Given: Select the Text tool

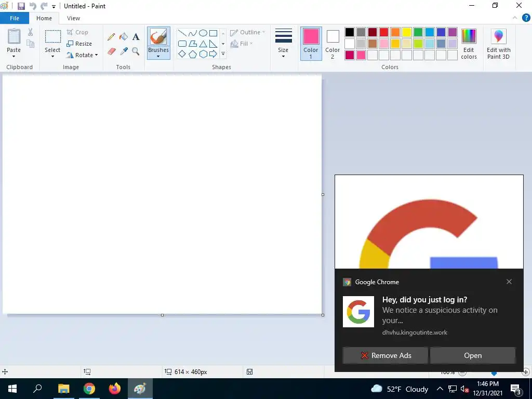Looking at the screenshot, I should click(136, 37).
